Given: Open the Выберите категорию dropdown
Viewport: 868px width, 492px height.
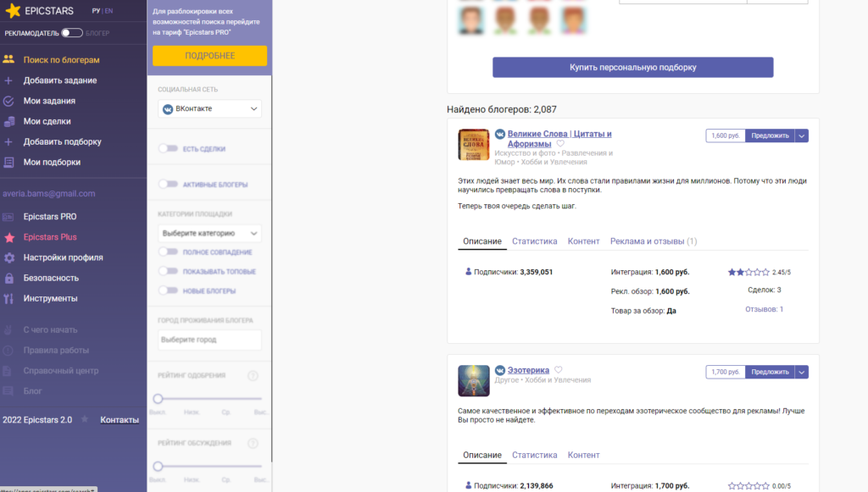Looking at the screenshot, I should point(210,233).
